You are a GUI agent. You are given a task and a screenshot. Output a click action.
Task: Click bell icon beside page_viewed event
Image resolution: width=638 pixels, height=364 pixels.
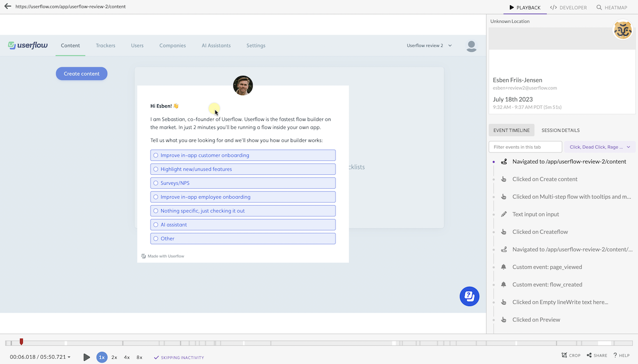click(504, 267)
